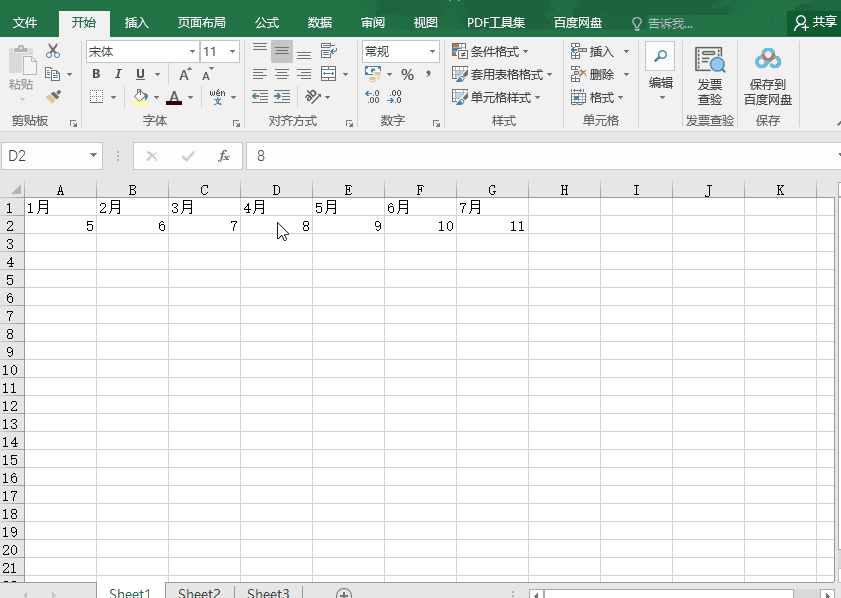The width and height of the screenshot is (841, 598).
Task: Increase decimal places icon
Action: pyautogui.click(x=372, y=97)
